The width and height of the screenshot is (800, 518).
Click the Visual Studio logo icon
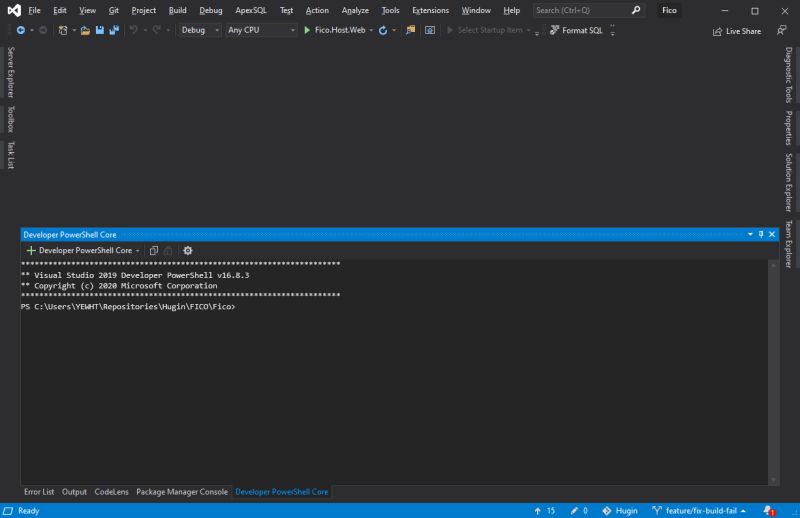14,10
